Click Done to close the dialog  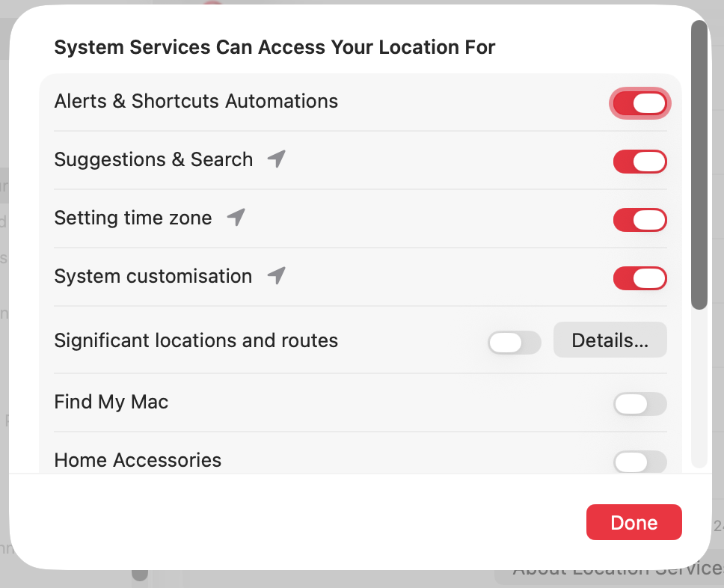coord(633,522)
